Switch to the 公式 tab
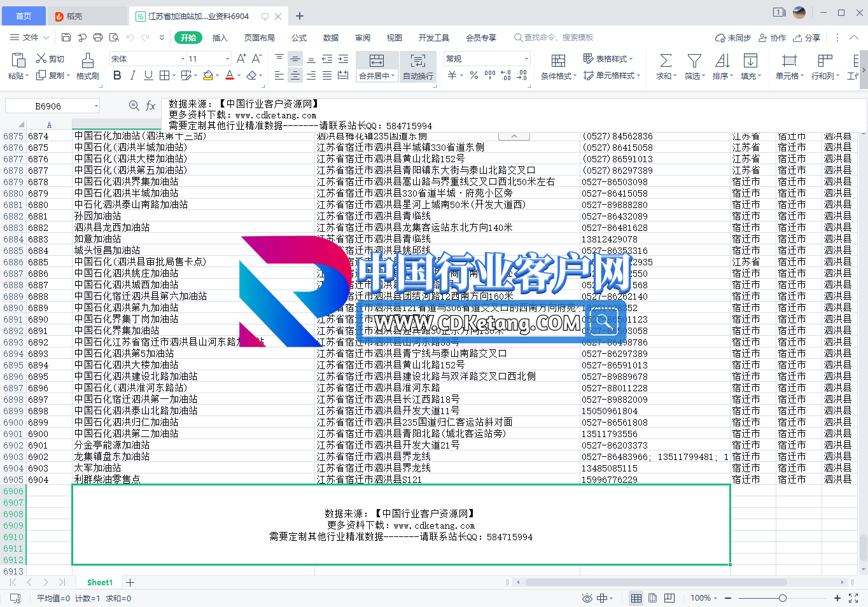The width and height of the screenshot is (868, 607). click(299, 38)
